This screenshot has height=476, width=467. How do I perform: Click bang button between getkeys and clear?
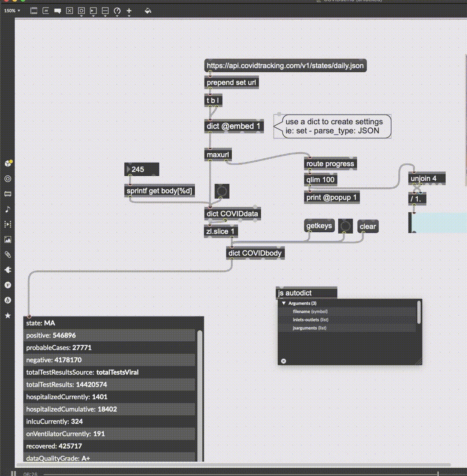pyautogui.click(x=345, y=227)
